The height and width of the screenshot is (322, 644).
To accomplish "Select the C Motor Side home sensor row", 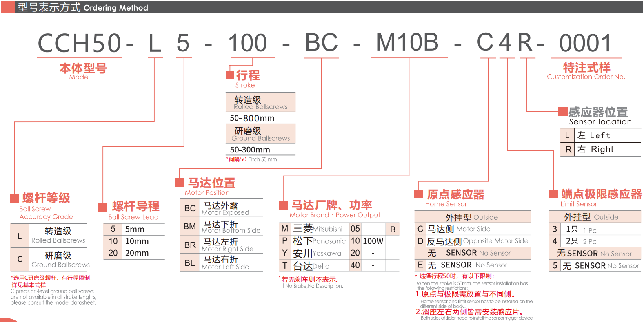I will pyautogui.click(x=473, y=229).
